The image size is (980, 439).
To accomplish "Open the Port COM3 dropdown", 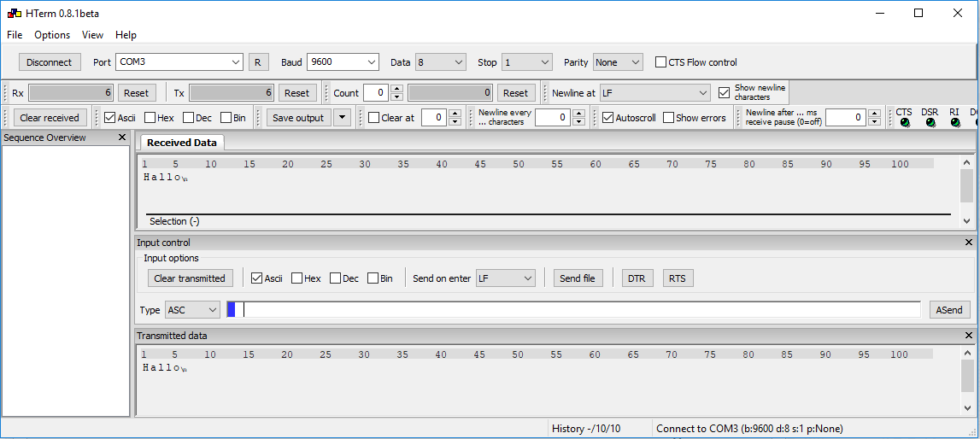I will click(179, 62).
